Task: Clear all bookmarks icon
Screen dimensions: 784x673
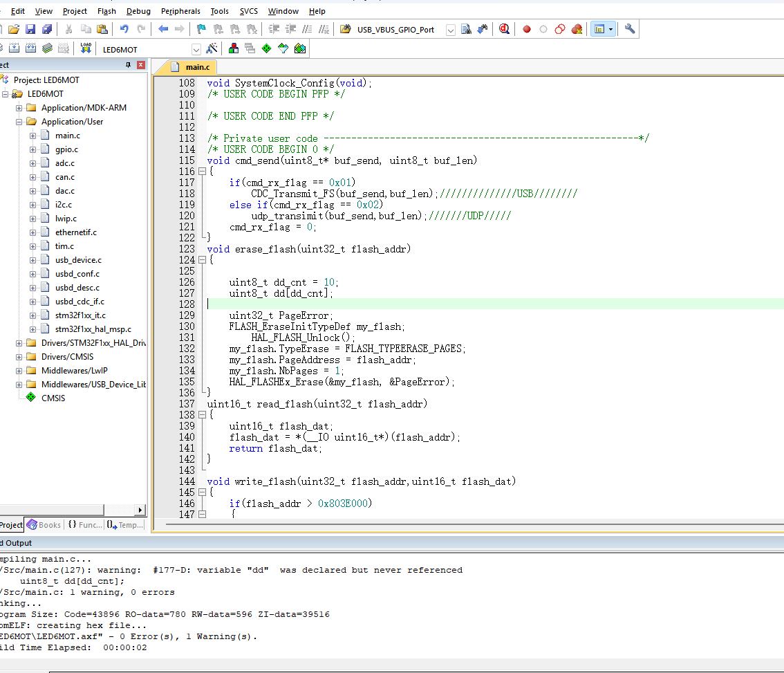Action: coord(252,30)
